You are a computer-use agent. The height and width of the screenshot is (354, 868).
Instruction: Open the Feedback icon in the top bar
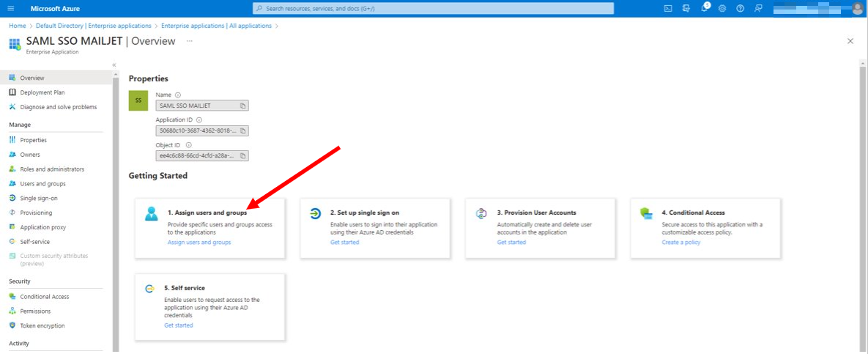[x=758, y=8]
